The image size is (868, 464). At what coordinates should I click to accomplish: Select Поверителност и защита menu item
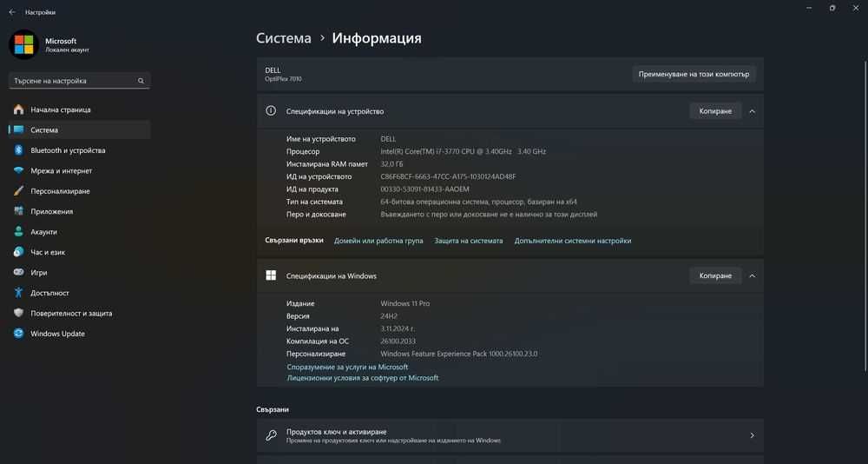tap(71, 314)
